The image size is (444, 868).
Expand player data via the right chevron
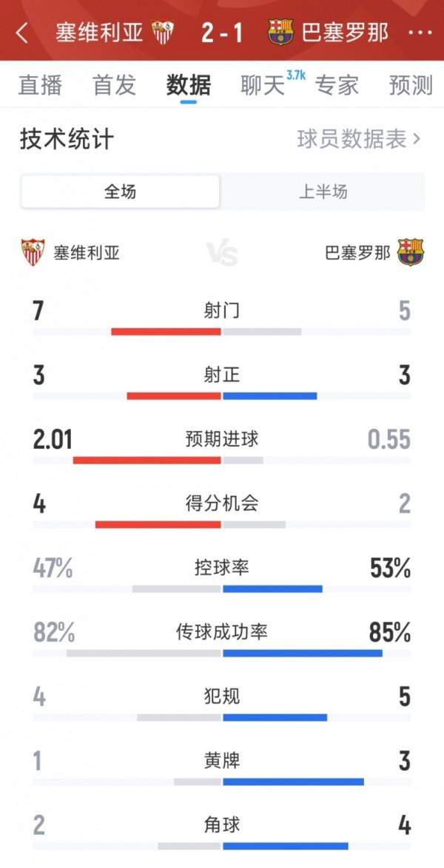(x=414, y=140)
